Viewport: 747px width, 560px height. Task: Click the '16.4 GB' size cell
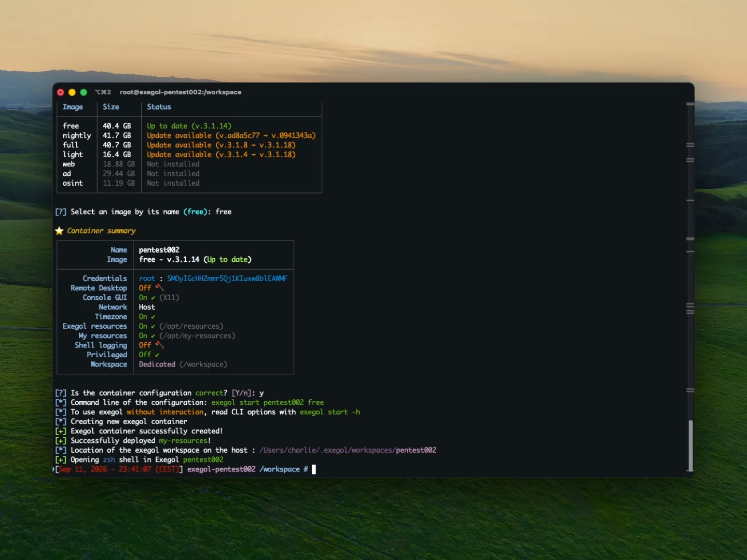117,155
